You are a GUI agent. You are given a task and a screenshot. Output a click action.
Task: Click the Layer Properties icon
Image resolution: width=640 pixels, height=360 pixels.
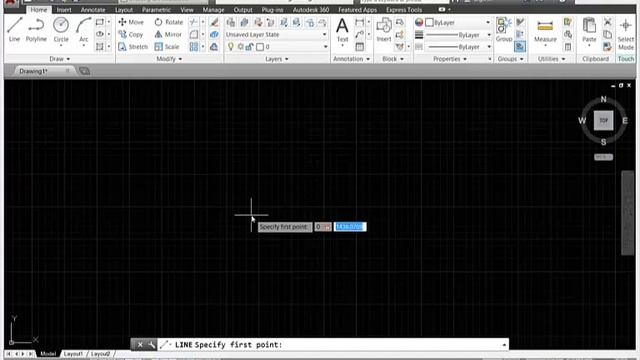click(x=231, y=22)
